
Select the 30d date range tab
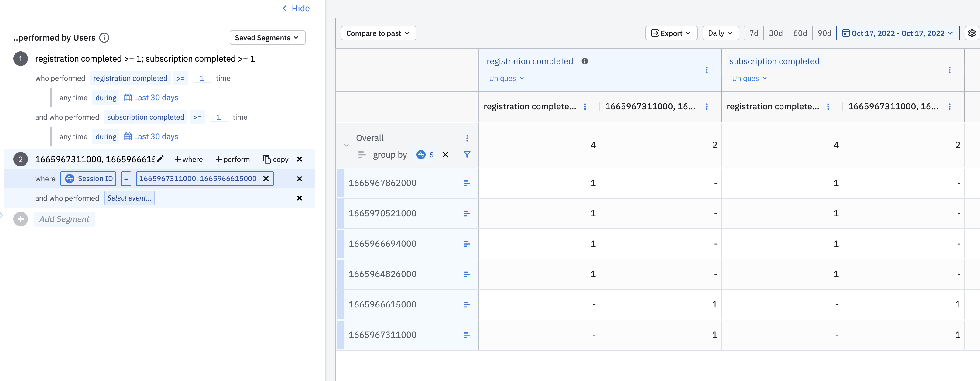point(775,33)
